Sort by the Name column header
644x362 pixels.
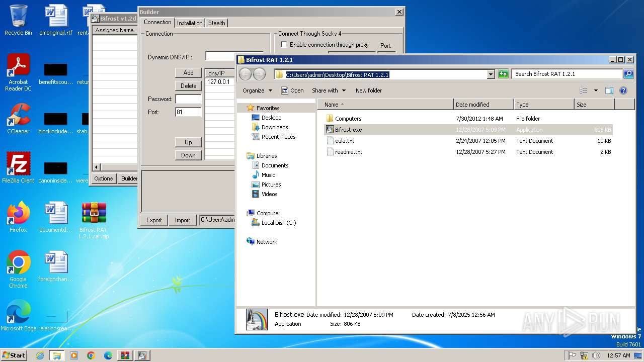(x=385, y=105)
